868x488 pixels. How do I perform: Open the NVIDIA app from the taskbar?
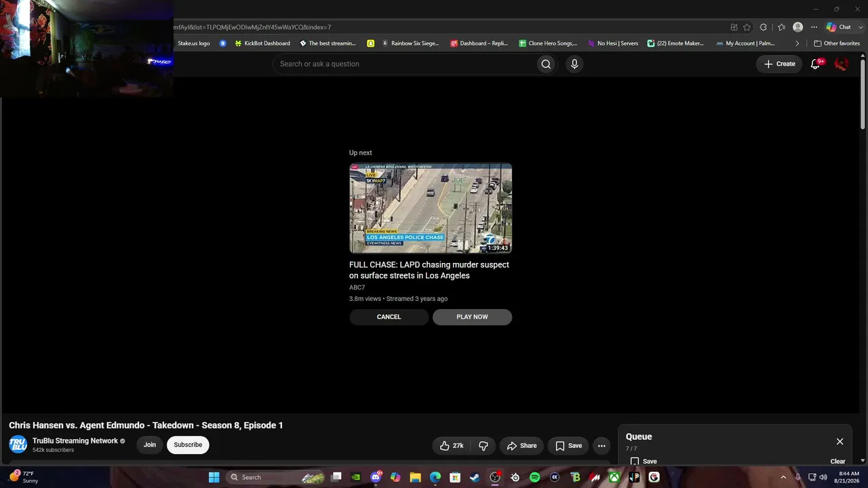tap(356, 477)
